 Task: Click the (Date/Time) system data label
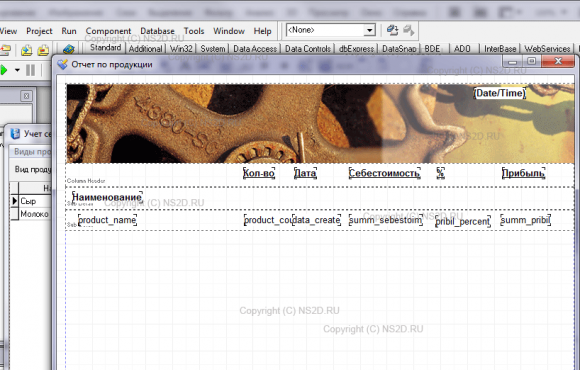pyautogui.click(x=500, y=93)
